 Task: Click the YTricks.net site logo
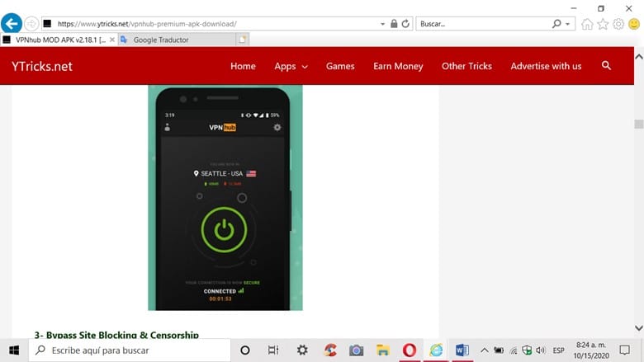pyautogui.click(x=42, y=67)
